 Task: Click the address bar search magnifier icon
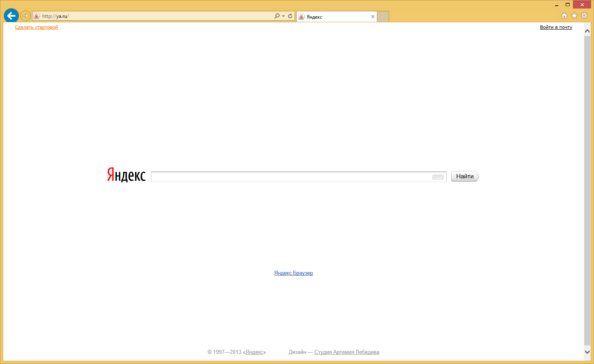(277, 16)
